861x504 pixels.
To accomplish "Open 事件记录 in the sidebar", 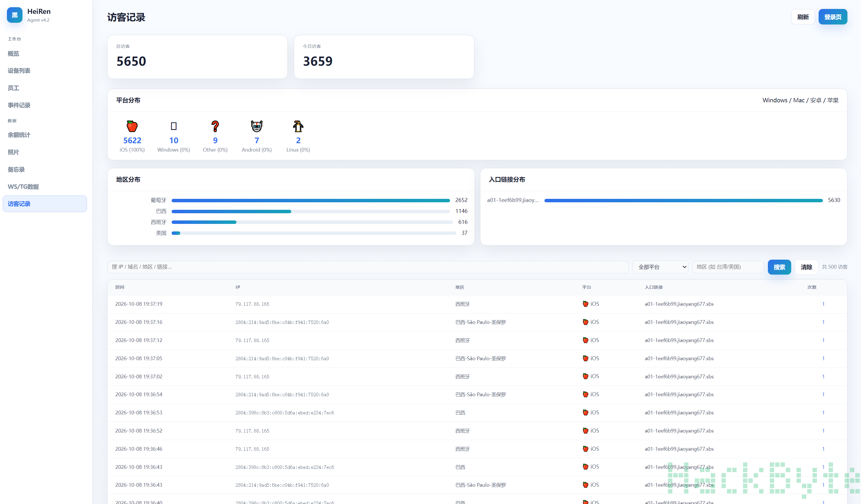I will pyautogui.click(x=45, y=105).
